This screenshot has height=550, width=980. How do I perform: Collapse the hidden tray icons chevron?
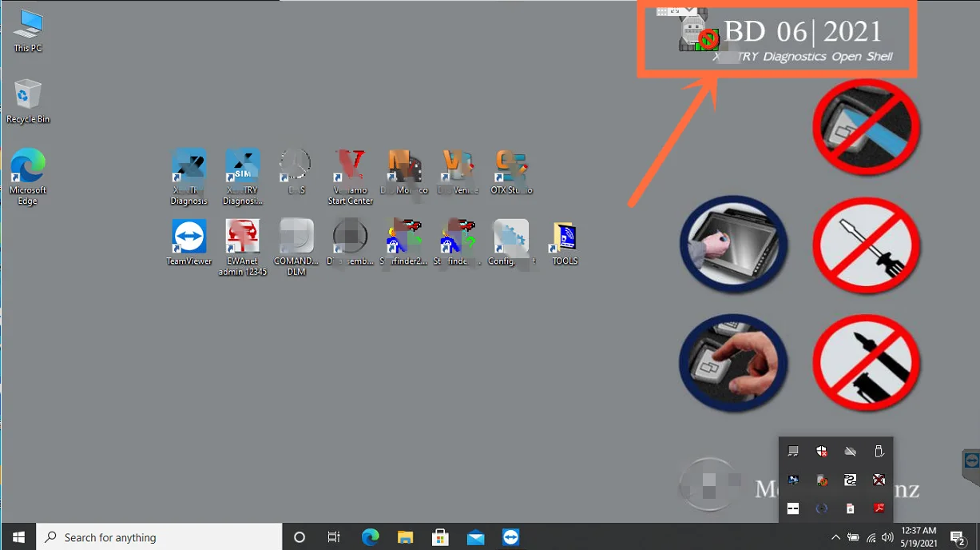835,537
